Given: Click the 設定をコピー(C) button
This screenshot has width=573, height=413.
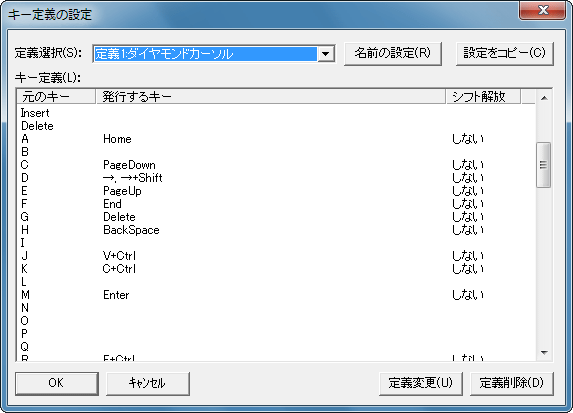Looking at the screenshot, I should click(x=505, y=54).
